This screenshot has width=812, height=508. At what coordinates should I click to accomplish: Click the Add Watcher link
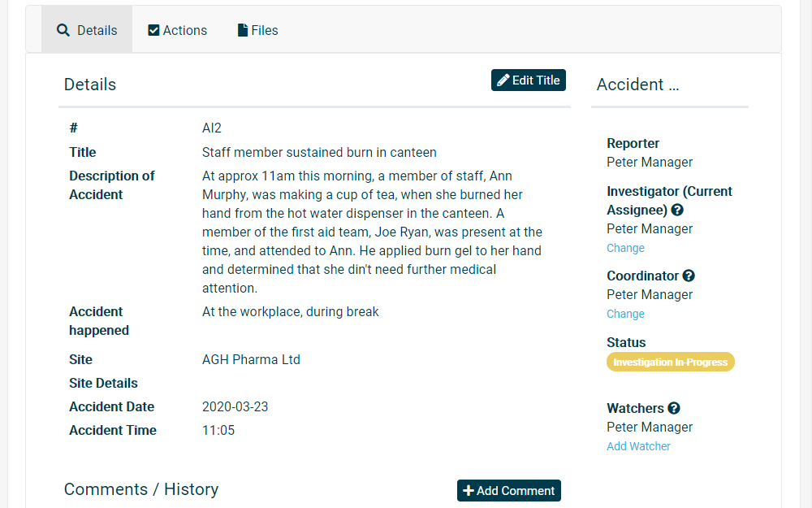click(638, 446)
